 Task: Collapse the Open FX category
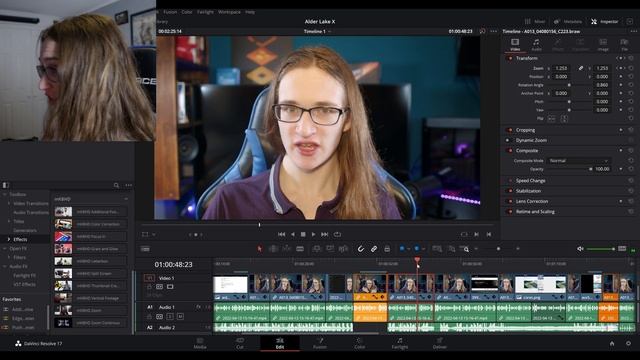tap(5, 248)
